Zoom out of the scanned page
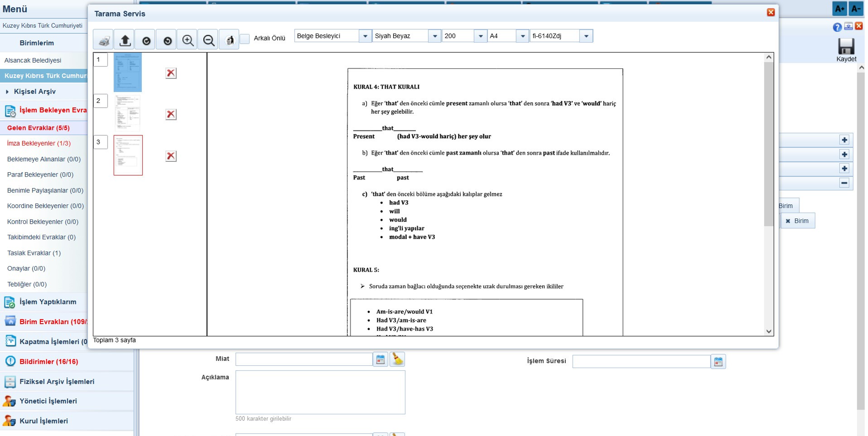868x436 pixels. tap(208, 41)
